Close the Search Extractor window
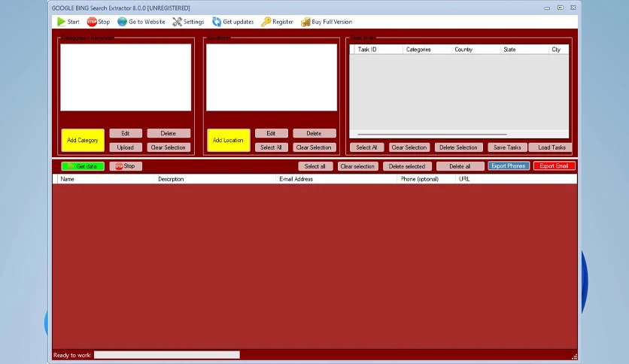Image resolution: width=629 pixels, height=364 pixels. 573,8
